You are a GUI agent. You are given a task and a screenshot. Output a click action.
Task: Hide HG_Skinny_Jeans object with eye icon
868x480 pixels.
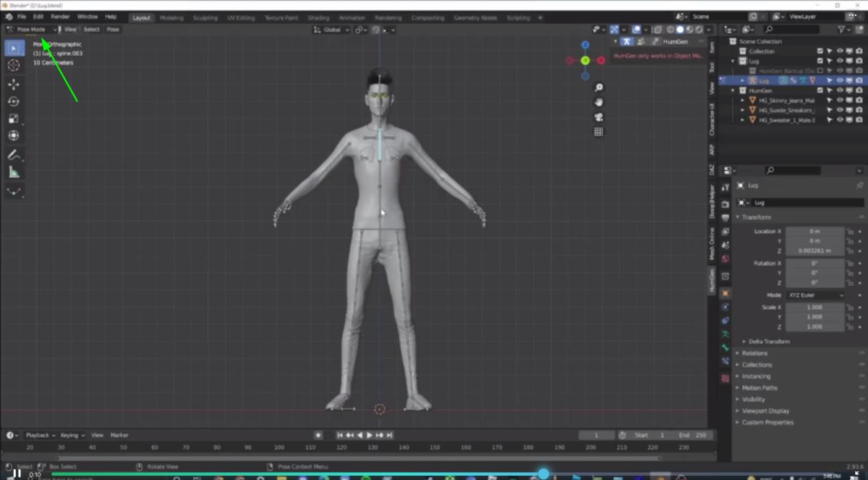(x=839, y=101)
